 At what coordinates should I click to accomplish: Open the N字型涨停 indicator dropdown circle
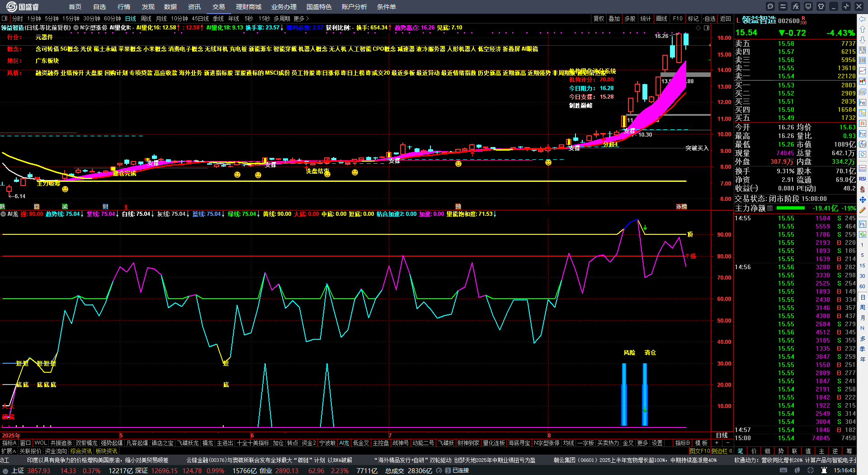[76, 28]
